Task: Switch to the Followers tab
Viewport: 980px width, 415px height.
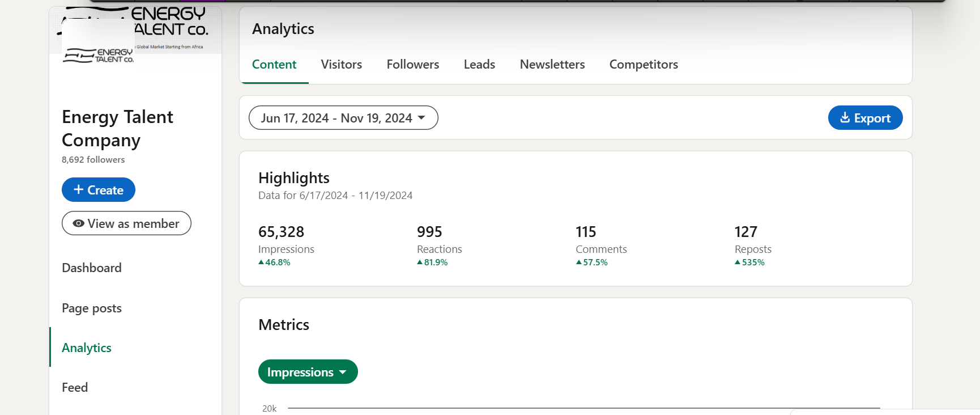Action: pyautogui.click(x=412, y=65)
